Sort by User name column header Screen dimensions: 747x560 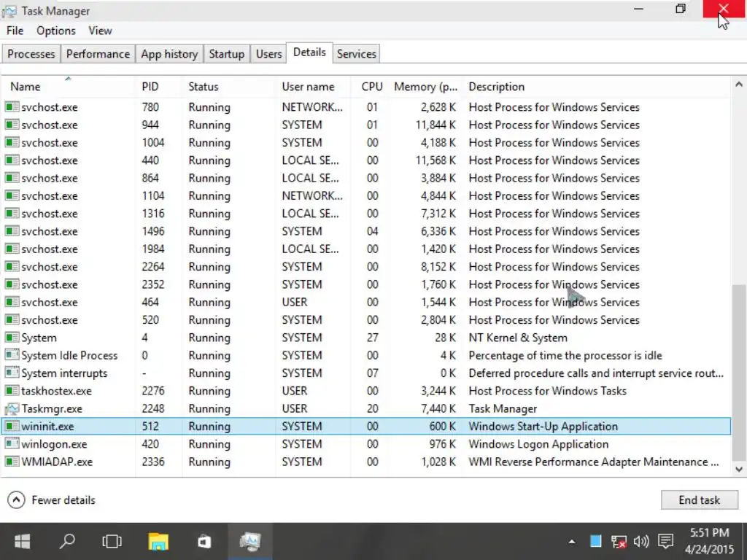coord(313,86)
